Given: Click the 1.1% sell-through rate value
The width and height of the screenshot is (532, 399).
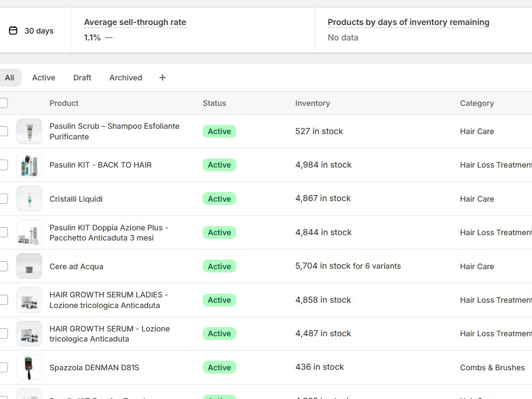Looking at the screenshot, I should pos(92,38).
